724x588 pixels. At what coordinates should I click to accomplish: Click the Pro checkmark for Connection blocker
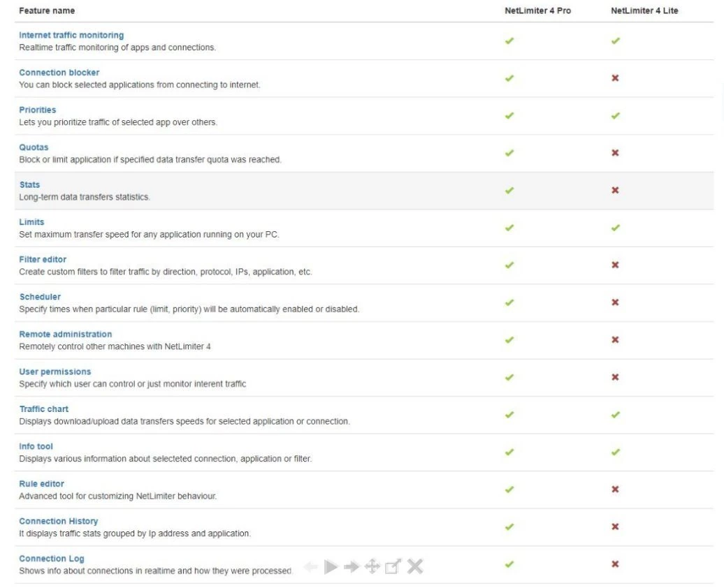pyautogui.click(x=509, y=78)
